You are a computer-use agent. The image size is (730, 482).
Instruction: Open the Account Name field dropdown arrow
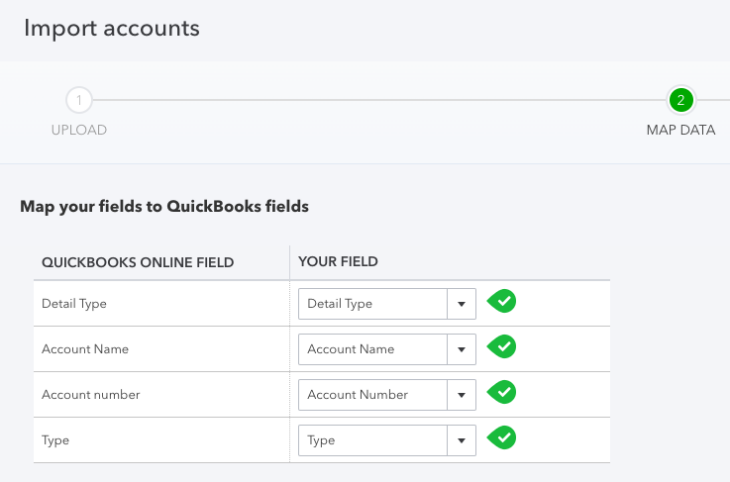pyautogui.click(x=461, y=349)
